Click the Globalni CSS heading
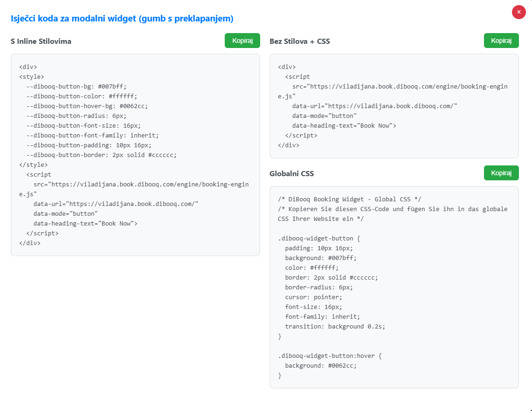 point(291,174)
